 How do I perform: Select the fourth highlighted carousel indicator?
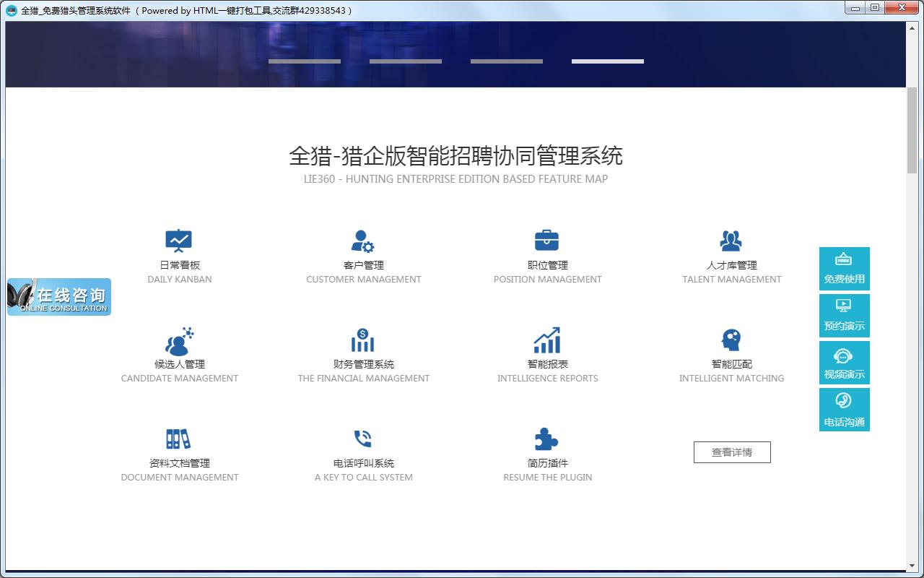[x=608, y=61]
